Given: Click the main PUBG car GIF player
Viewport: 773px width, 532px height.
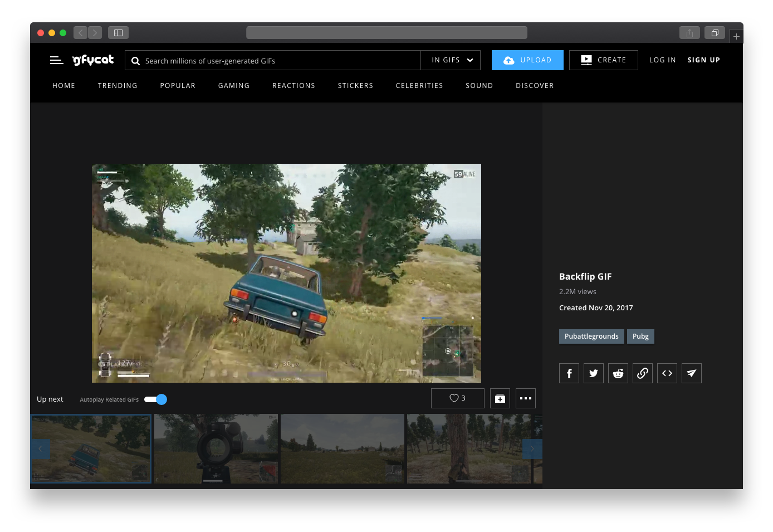Looking at the screenshot, I should point(286,273).
